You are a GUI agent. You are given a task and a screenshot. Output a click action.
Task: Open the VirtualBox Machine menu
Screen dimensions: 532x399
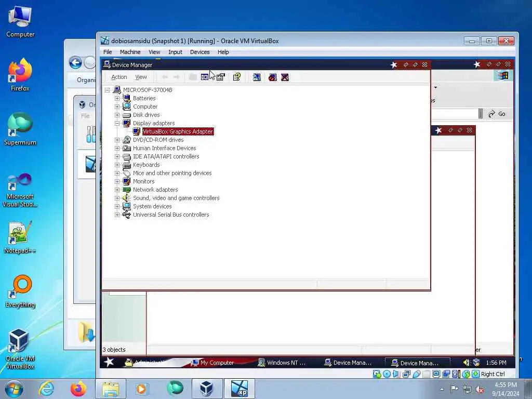pyautogui.click(x=130, y=52)
